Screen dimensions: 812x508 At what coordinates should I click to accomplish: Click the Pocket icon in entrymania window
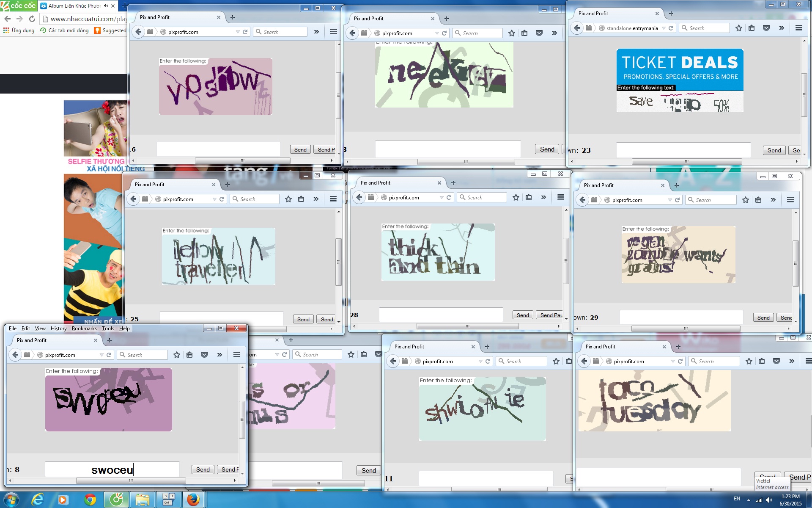(766, 28)
